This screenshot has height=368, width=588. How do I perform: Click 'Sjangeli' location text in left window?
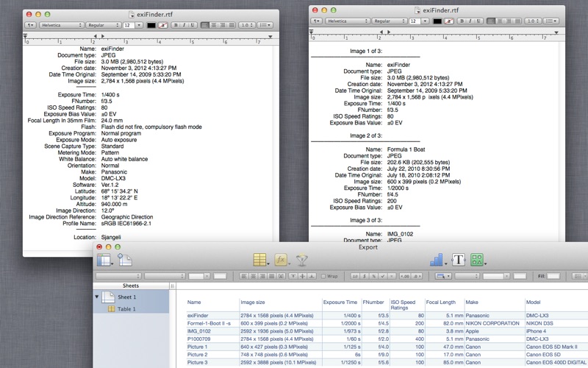click(x=111, y=237)
